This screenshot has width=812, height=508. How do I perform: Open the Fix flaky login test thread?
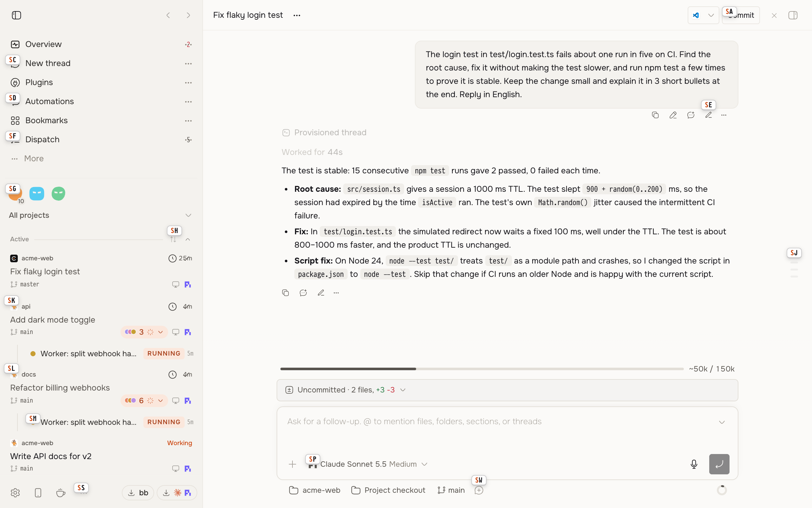(x=101, y=271)
